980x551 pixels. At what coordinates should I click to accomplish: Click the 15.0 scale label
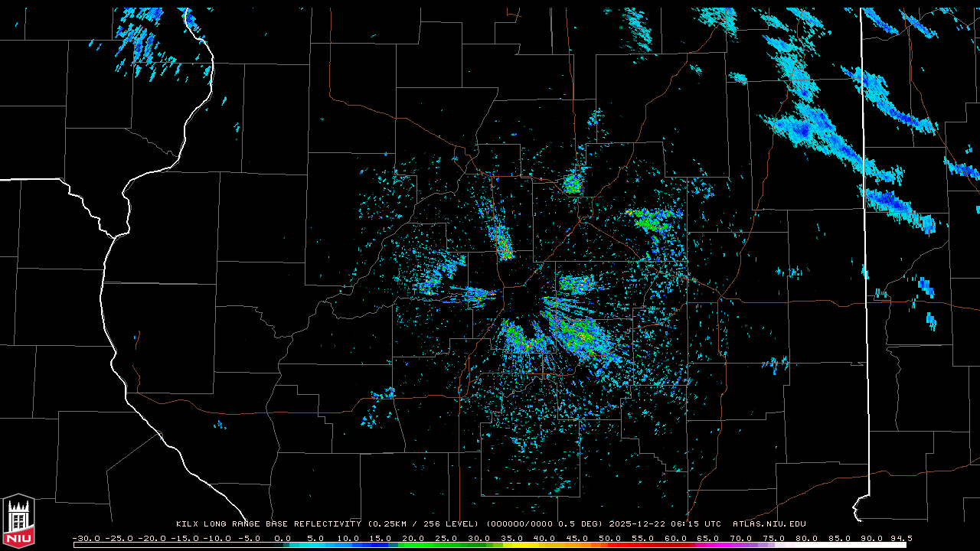[381, 538]
